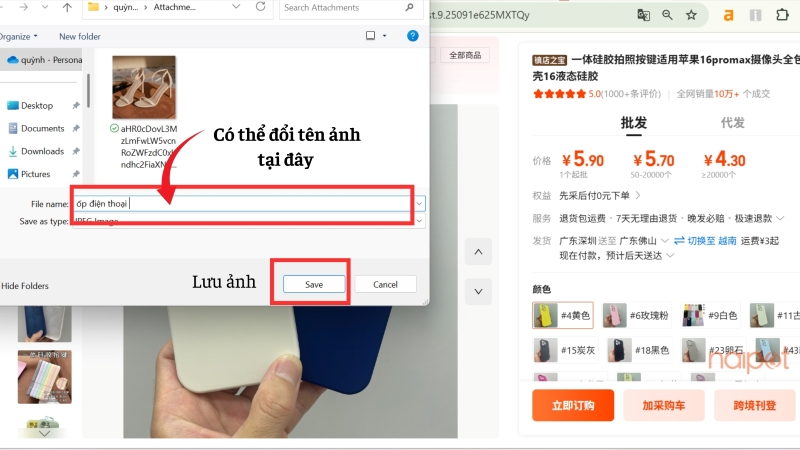Expand the address path dropdown
800x450 pixels.
click(236, 7)
